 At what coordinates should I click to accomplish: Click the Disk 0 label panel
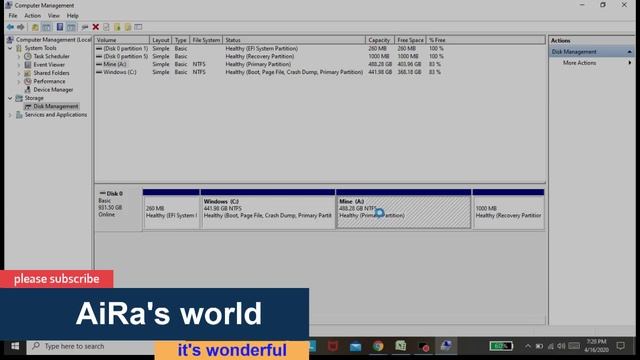(119, 209)
